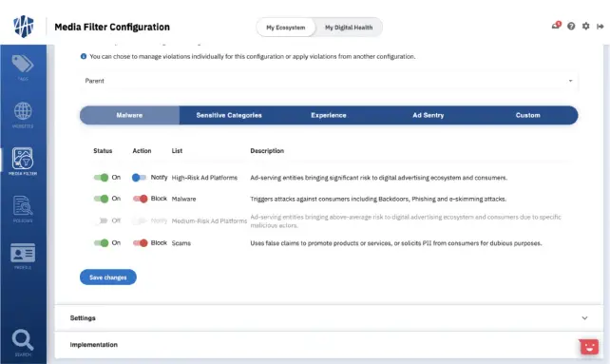Screen dimensions: 610x364
Task: Toggle Block action for Scams row
Action: click(140, 243)
